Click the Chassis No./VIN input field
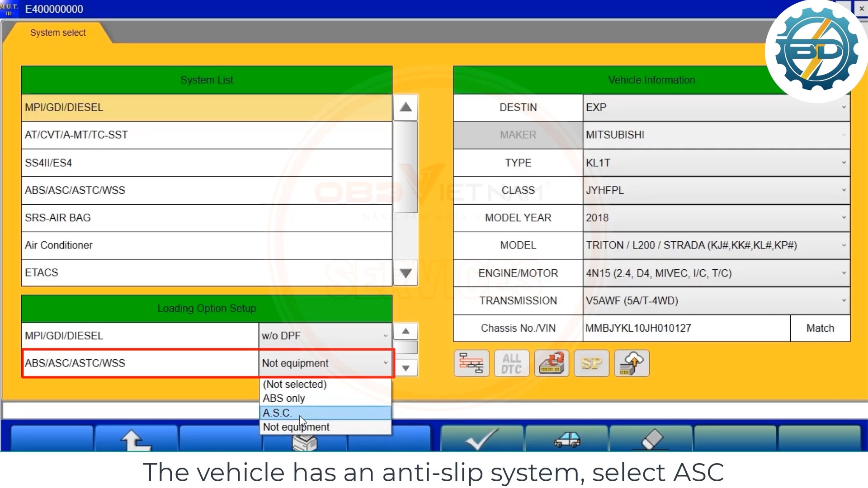The width and height of the screenshot is (868, 488). click(686, 328)
